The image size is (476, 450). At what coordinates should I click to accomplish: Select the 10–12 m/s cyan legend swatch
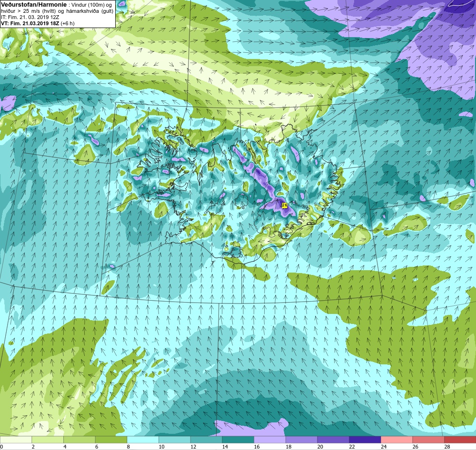coord(175,440)
